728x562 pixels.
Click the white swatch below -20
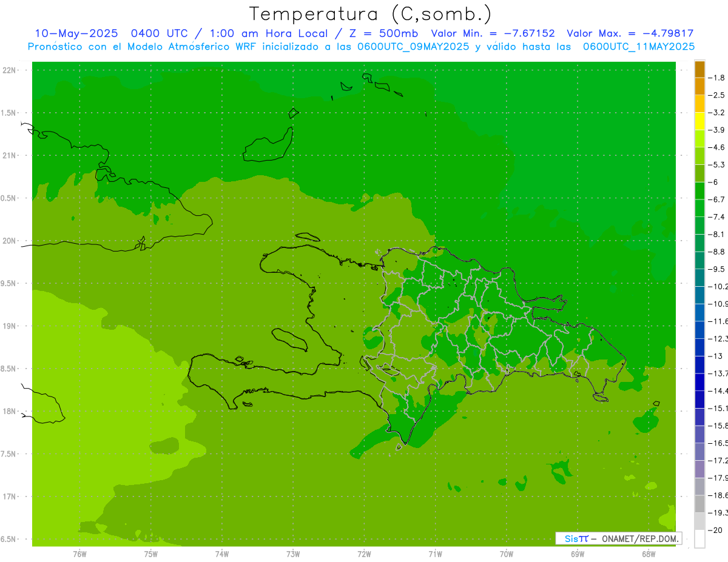[699, 538]
